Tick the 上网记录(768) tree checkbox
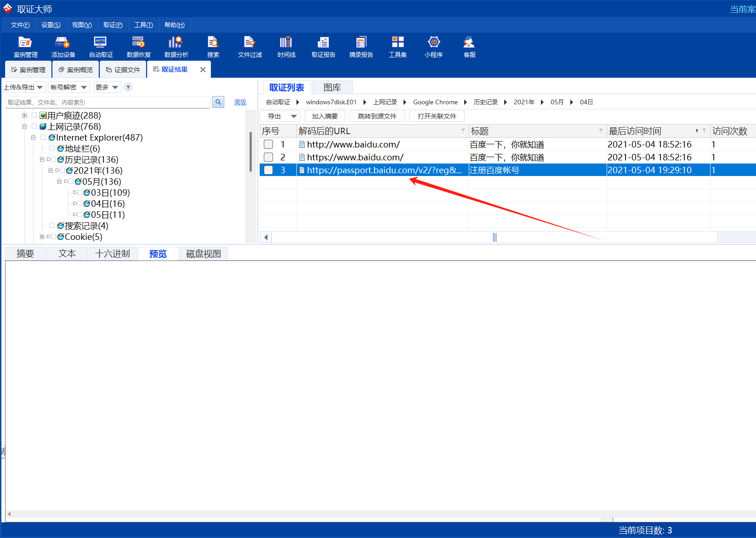756x538 pixels. click(x=34, y=126)
